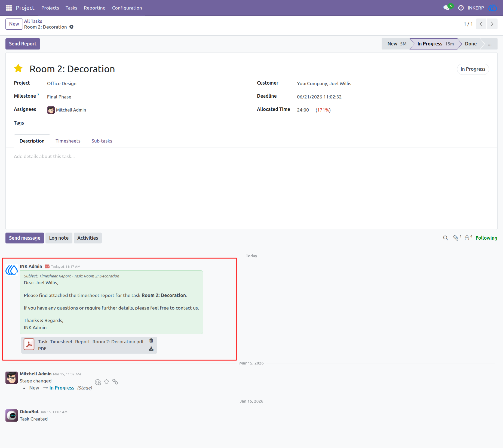The width and height of the screenshot is (503, 448).
Task: Edit the Allocated Time value 24:00
Action: pyautogui.click(x=303, y=110)
